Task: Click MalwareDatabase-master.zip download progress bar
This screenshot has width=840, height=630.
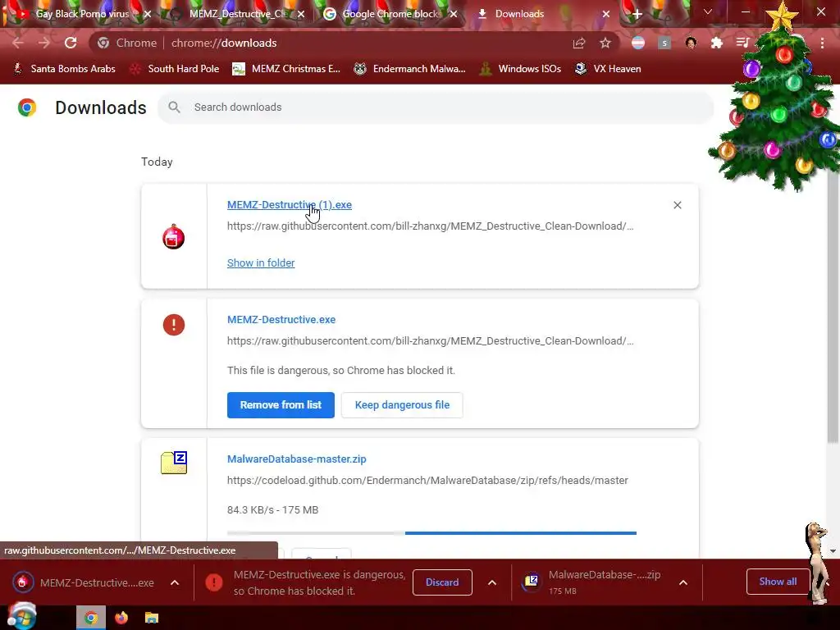Action: [431, 533]
